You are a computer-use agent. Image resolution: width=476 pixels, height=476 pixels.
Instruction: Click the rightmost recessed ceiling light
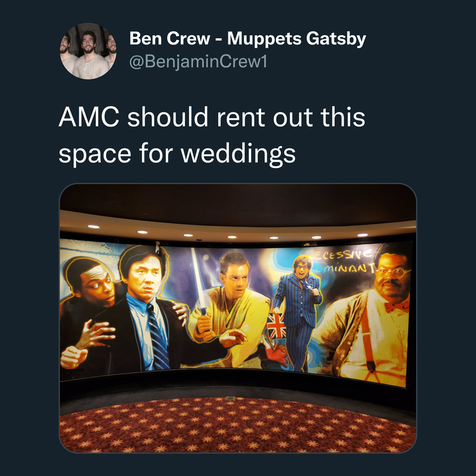tap(362, 235)
